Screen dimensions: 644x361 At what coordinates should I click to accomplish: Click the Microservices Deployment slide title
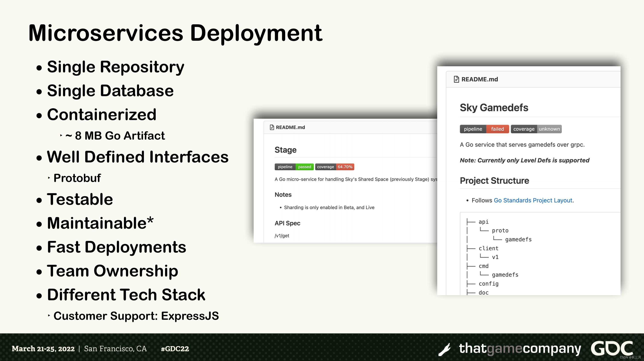(x=175, y=33)
